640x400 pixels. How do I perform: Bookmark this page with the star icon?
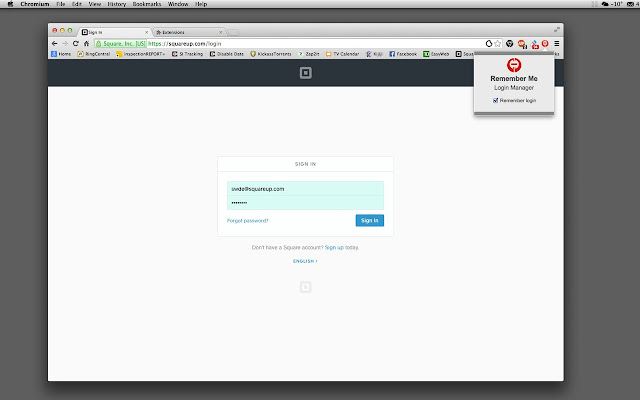tap(497, 44)
